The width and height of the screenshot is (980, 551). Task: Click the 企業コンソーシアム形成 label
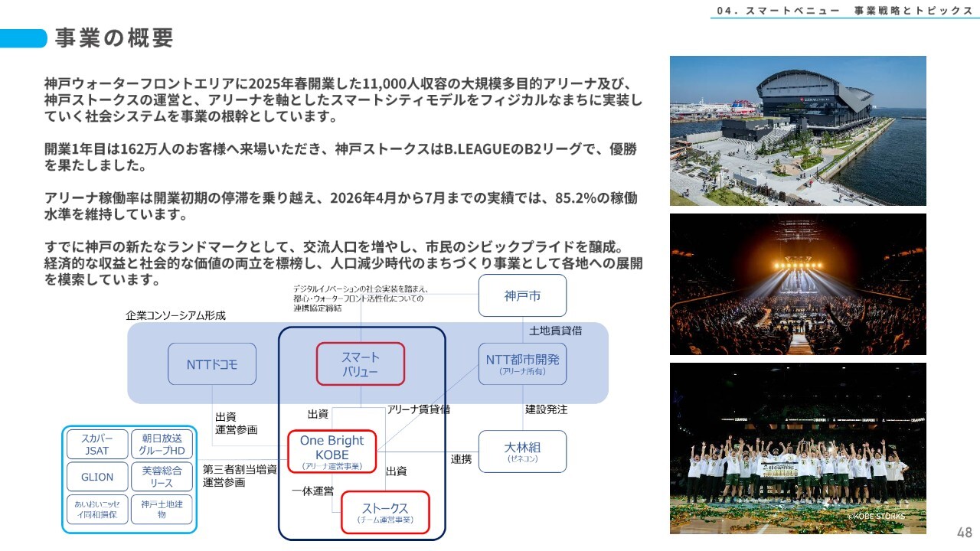tap(176, 315)
